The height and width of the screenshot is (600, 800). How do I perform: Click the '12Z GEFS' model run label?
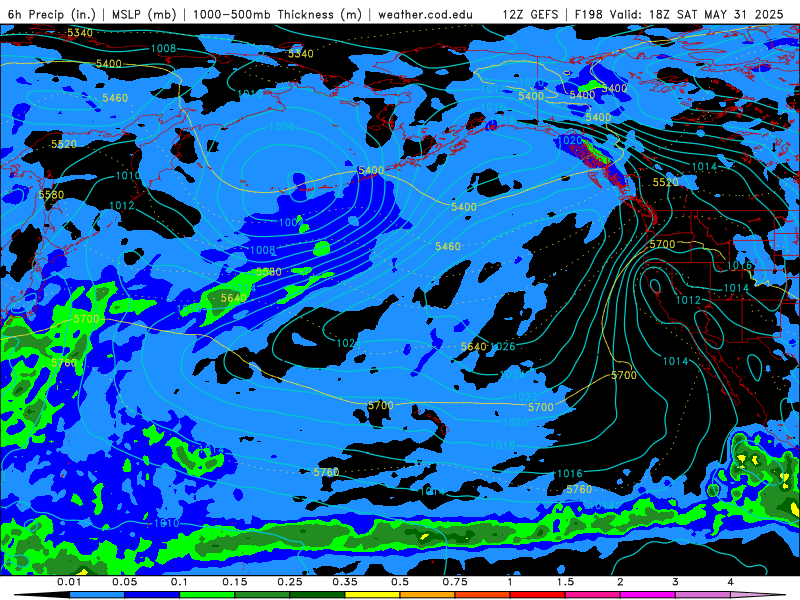coord(531,14)
